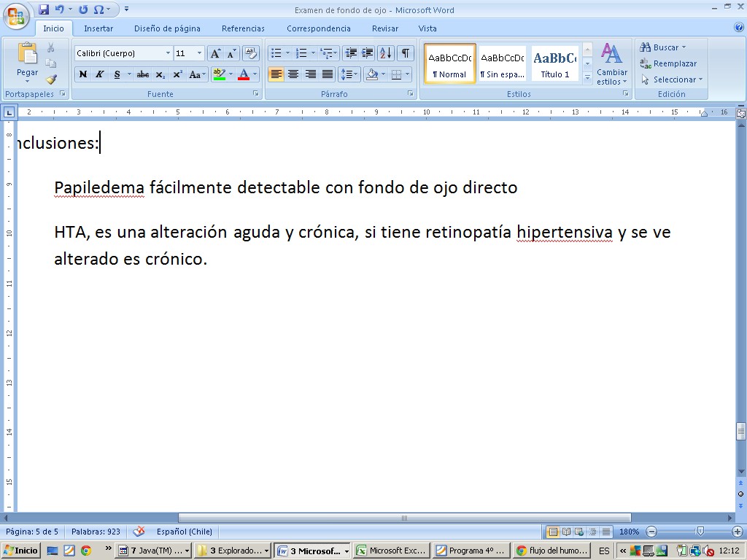Click the Bullets list icon
The image size is (747, 560).
coord(276,53)
